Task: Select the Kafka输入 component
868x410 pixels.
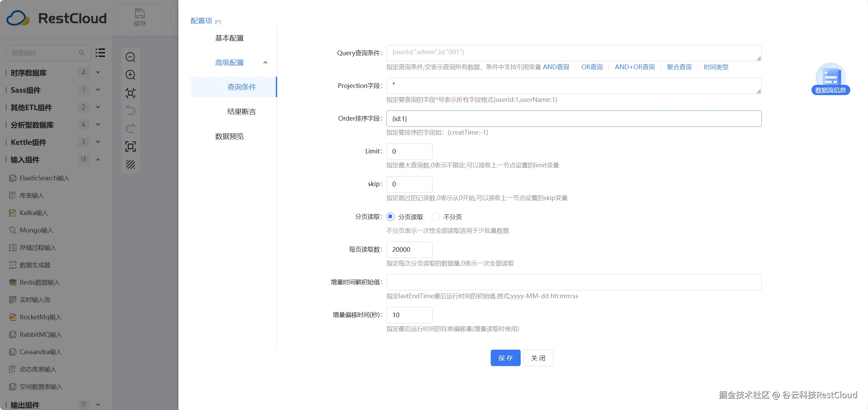Action: tap(28, 213)
